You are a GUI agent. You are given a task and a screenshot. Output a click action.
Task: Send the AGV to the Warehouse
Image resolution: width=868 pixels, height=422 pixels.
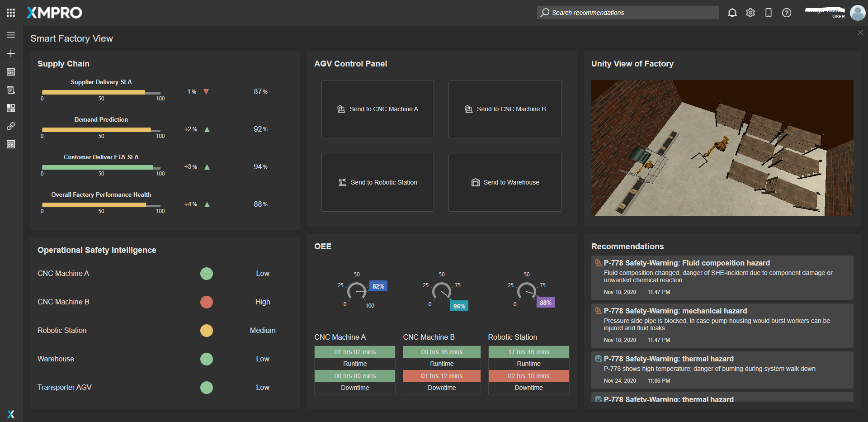coord(505,182)
